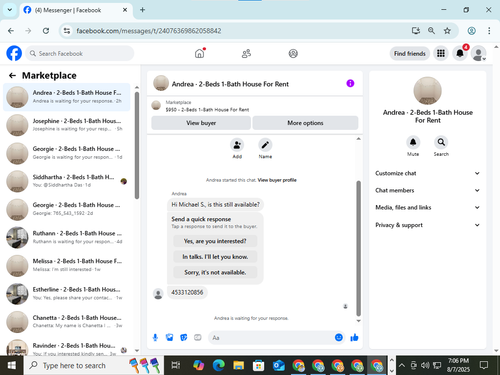Open Andrea's conversation in the list
500x375 pixels.
(67, 97)
